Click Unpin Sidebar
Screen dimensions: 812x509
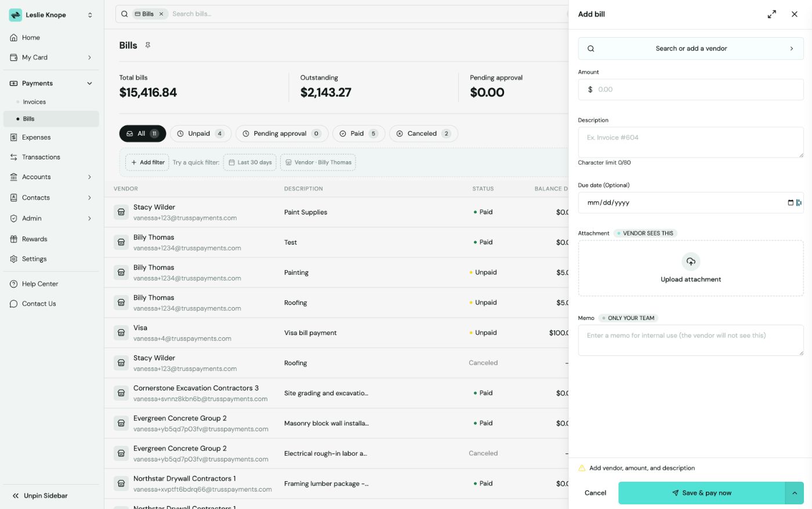(x=40, y=496)
